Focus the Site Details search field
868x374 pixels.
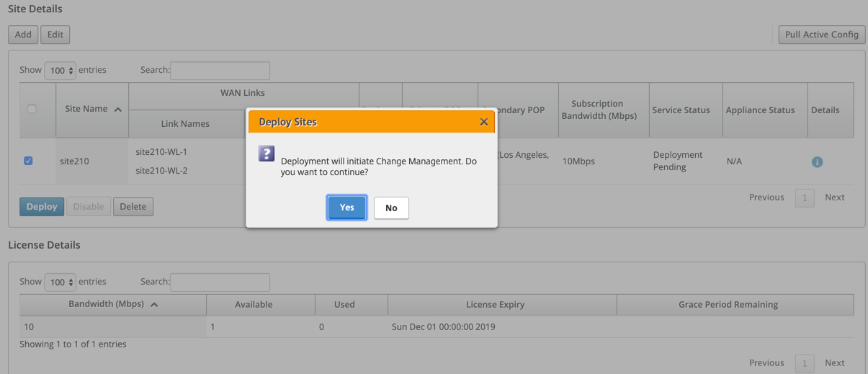(x=220, y=71)
